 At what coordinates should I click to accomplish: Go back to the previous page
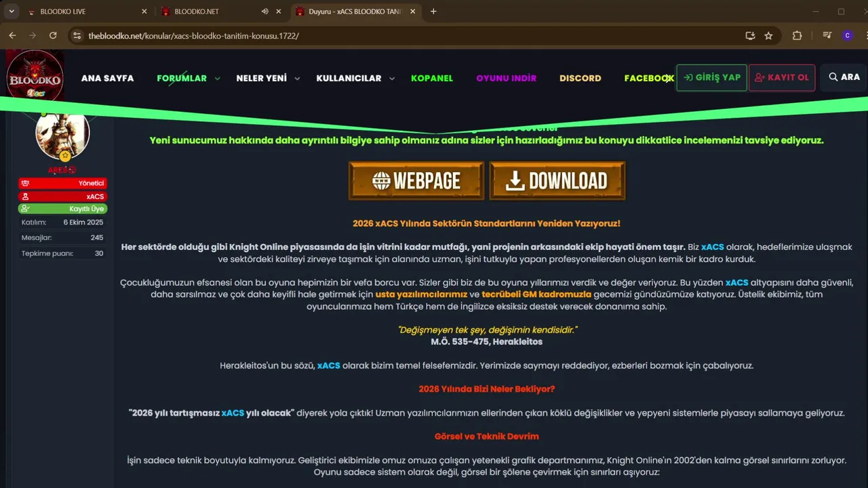click(x=12, y=35)
